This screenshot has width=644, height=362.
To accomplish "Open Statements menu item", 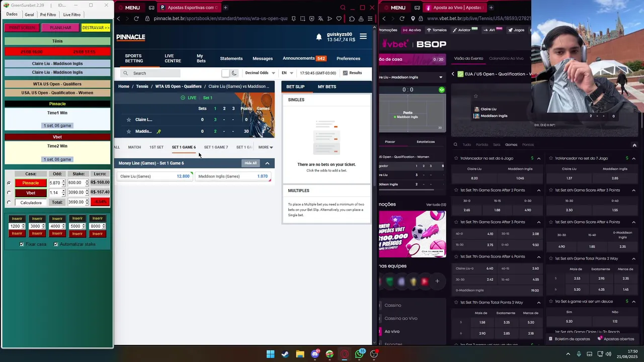I will click(x=231, y=58).
